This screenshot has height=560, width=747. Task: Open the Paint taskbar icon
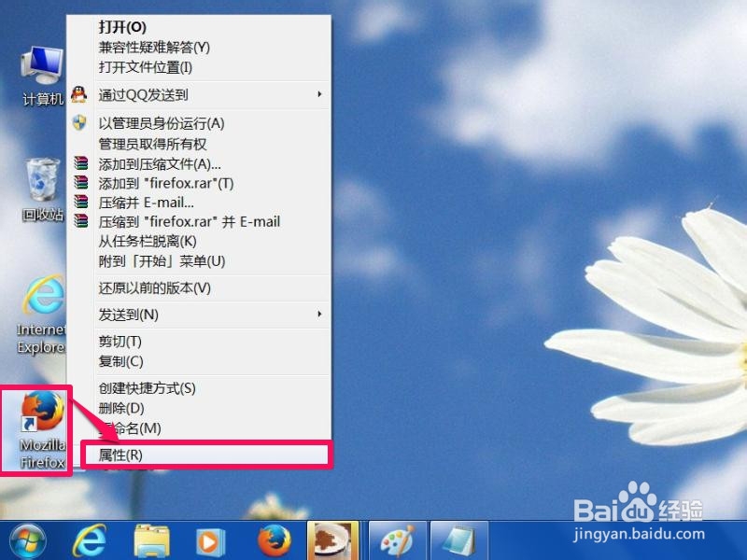pyautogui.click(x=399, y=541)
